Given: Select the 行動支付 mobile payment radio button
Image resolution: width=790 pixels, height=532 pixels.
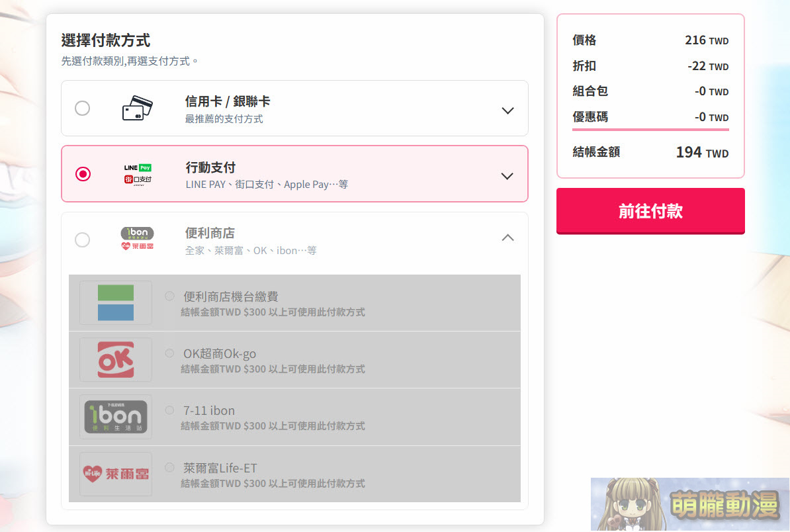Looking at the screenshot, I should [x=83, y=174].
